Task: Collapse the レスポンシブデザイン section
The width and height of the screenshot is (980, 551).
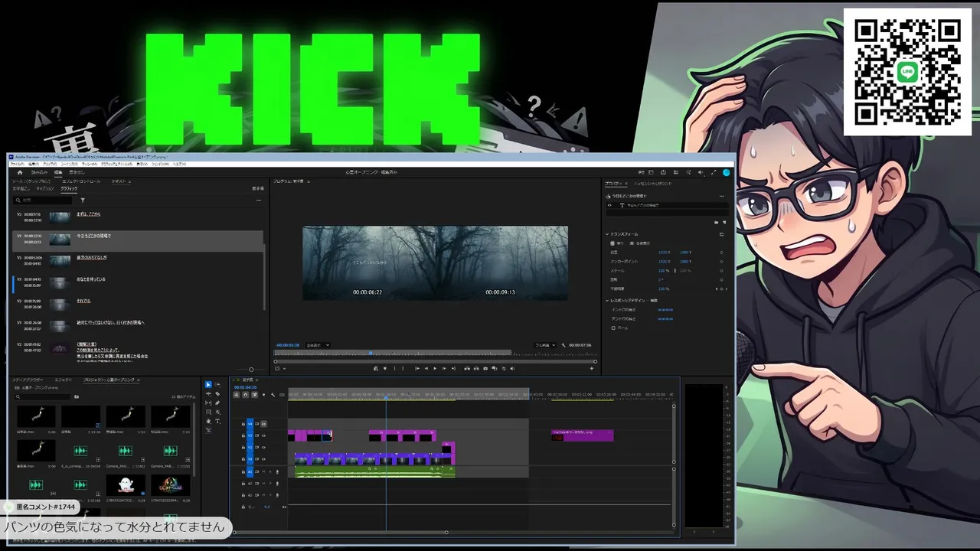Action: click(x=607, y=300)
